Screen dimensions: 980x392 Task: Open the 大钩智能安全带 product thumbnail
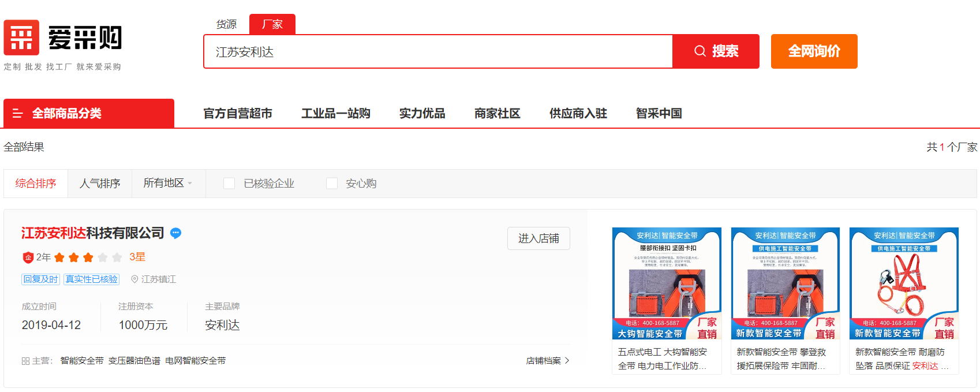[x=667, y=283]
